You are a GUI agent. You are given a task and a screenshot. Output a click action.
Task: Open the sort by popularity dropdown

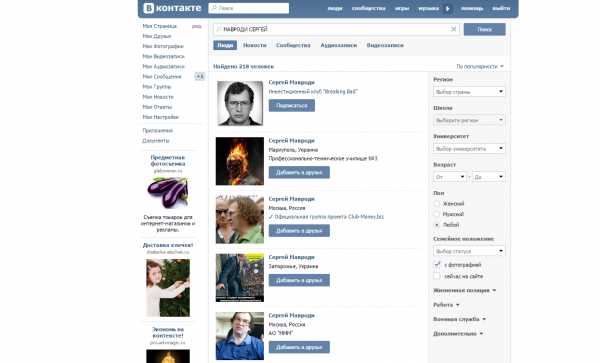point(480,67)
